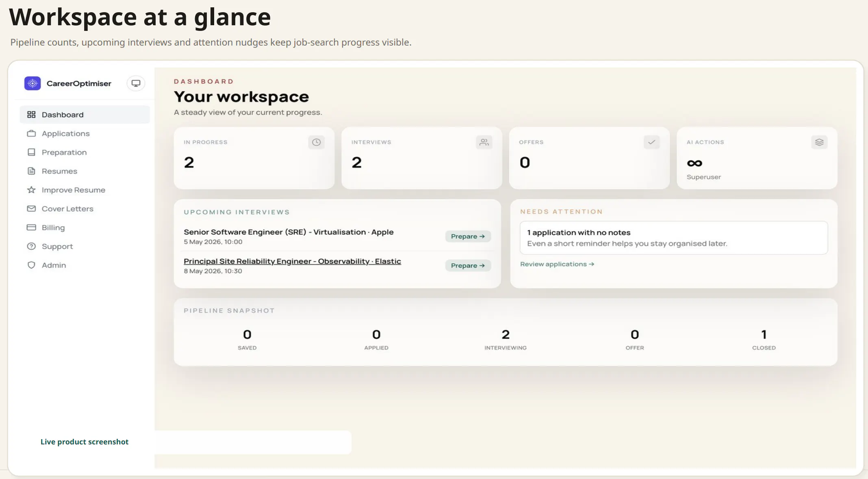Click the '1 application with no notes' notice
This screenshot has height=479, width=868.
pos(674,238)
